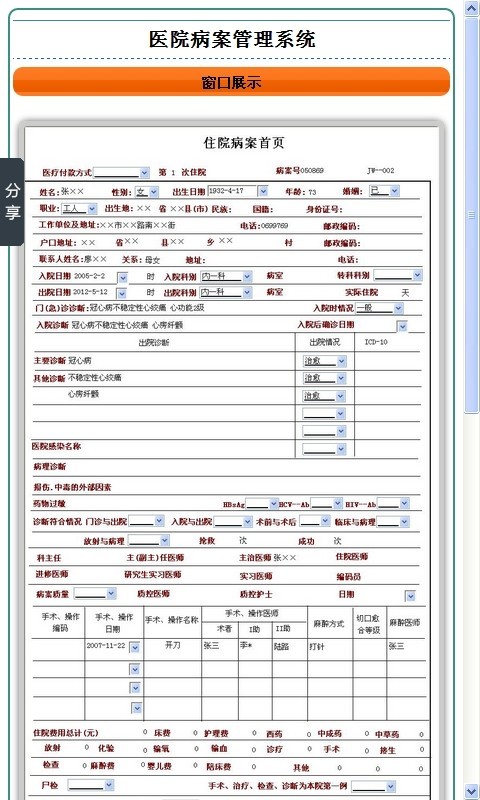
Task: Click the 主要诊断 entry 冠心病
Action: pyautogui.click(x=80, y=360)
